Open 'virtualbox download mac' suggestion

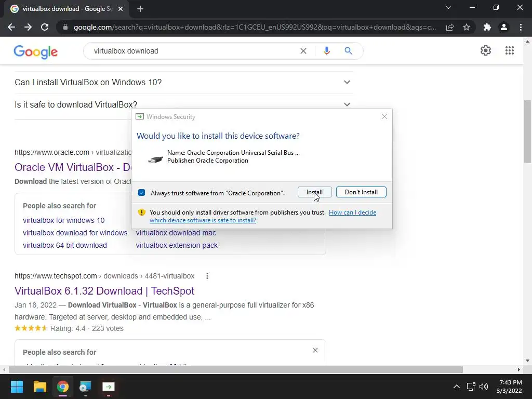[x=176, y=233]
